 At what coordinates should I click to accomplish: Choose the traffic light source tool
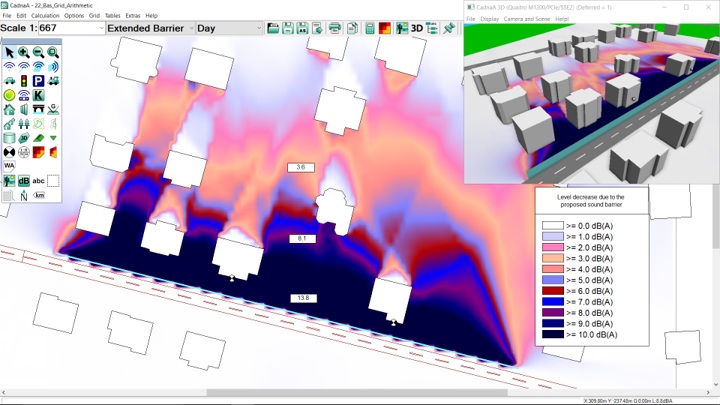click(x=24, y=81)
